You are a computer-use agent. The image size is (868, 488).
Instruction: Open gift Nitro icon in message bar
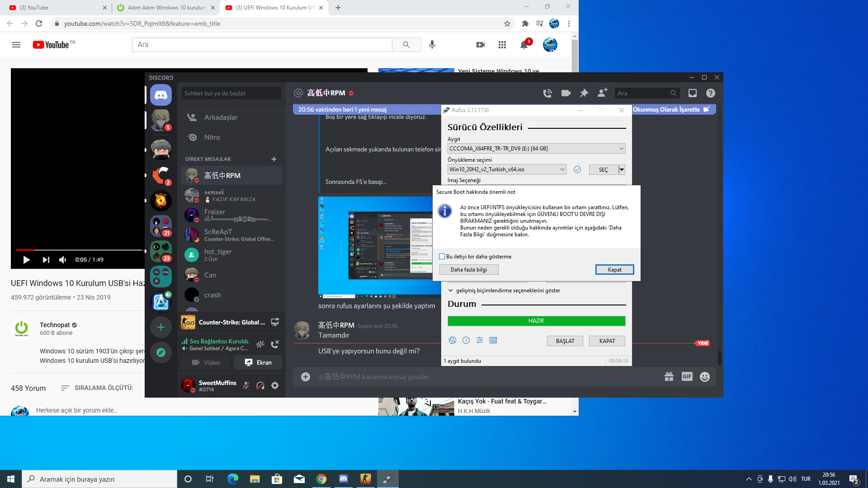pyautogui.click(x=669, y=376)
